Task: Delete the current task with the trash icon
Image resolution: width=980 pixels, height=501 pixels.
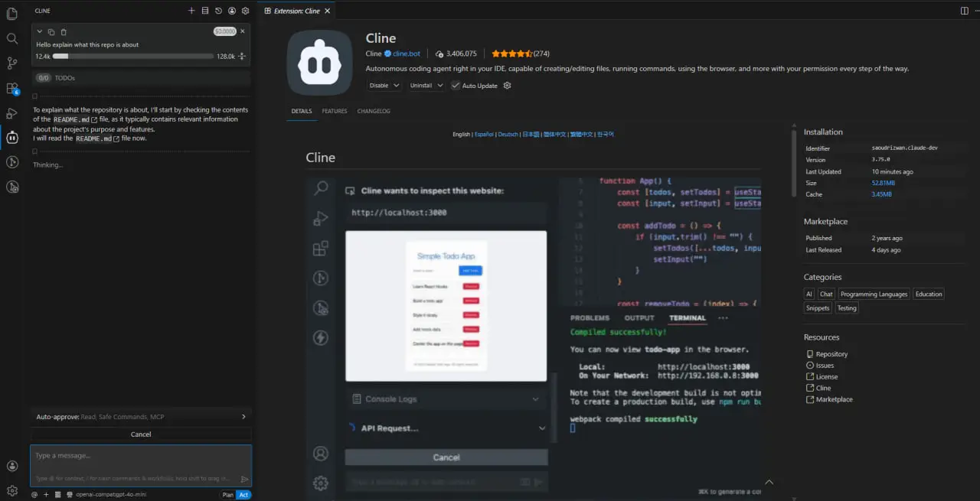Action: pos(64,32)
